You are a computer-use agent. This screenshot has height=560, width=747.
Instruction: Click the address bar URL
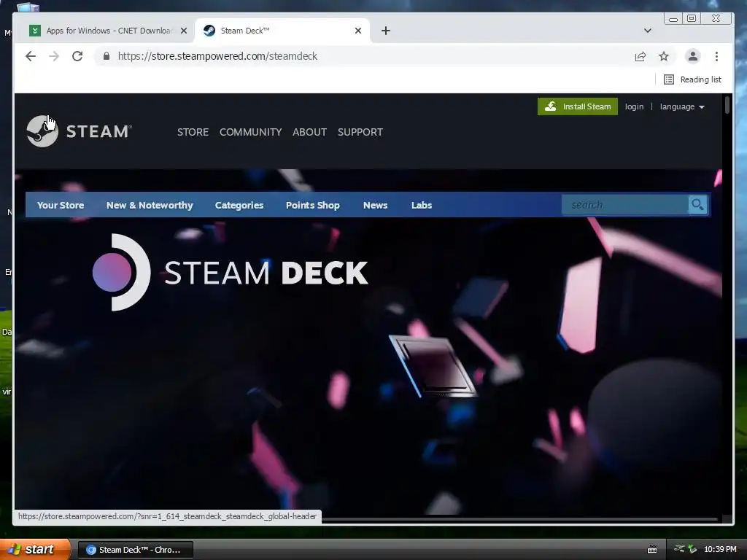tap(217, 56)
